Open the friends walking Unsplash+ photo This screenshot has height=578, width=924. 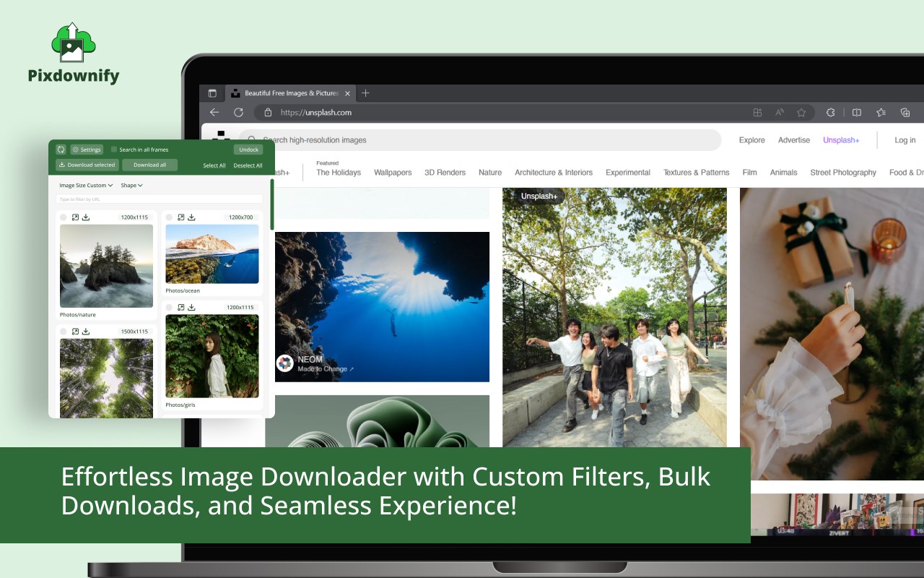coord(614,316)
